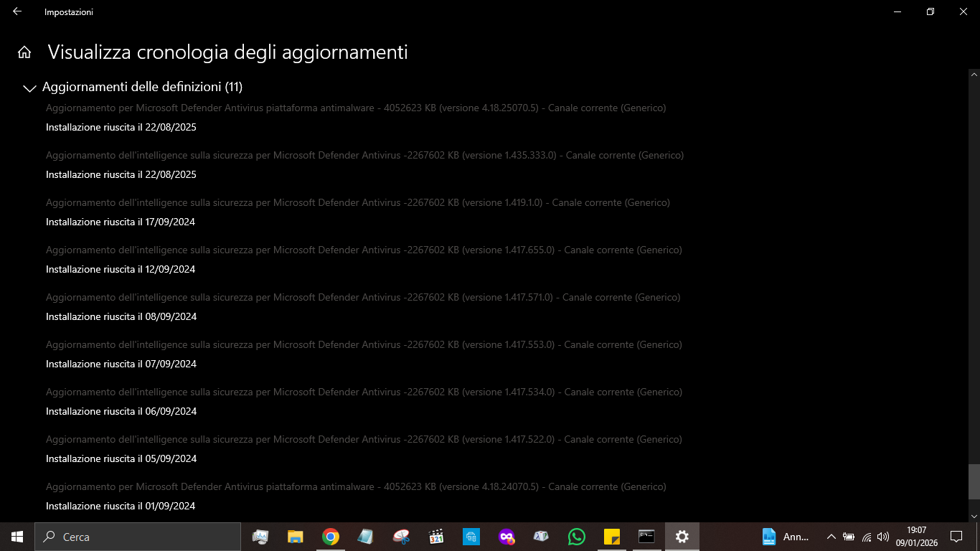This screenshot has width=980, height=551.
Task: Open the Windows Start menu
Action: click(17, 537)
